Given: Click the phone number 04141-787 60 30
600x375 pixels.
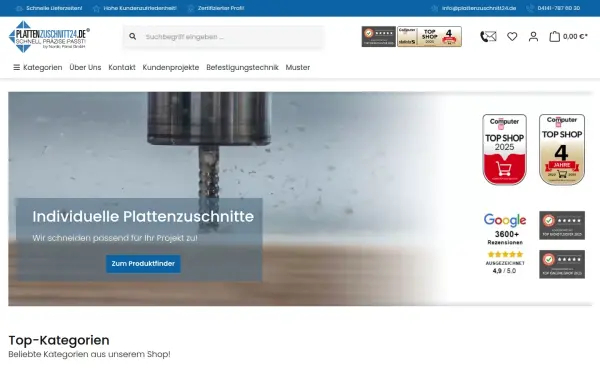Looking at the screenshot, I should [x=558, y=8].
